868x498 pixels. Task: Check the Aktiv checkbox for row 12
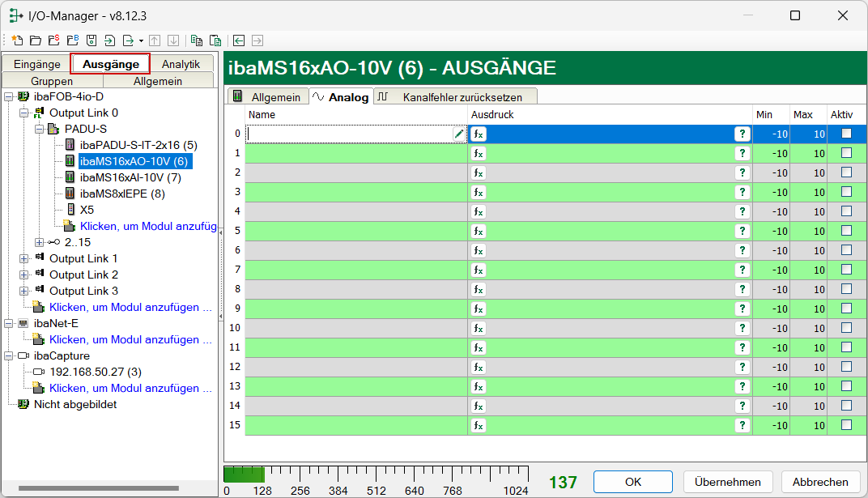tap(846, 367)
